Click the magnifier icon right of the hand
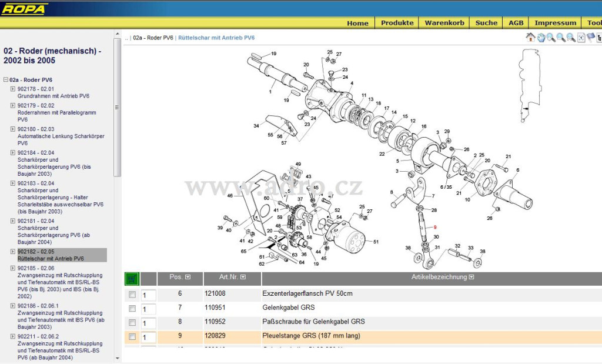Image resolution: width=602 pixels, height=364 pixels. click(551, 38)
